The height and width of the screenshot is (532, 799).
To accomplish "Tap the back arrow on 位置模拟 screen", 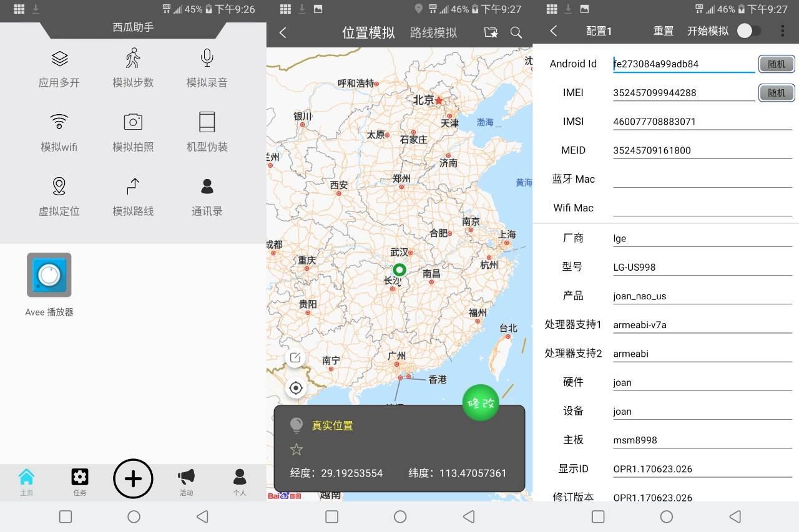I will click(282, 32).
